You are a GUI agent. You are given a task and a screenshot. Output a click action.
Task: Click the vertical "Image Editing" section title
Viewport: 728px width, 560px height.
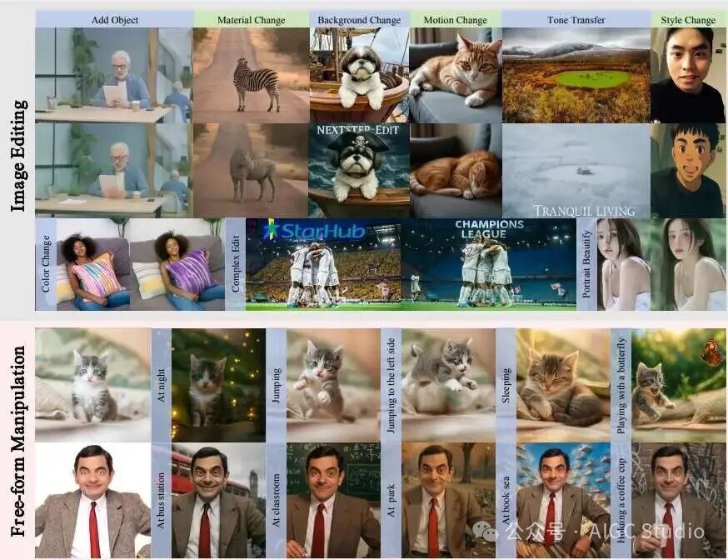(18, 156)
